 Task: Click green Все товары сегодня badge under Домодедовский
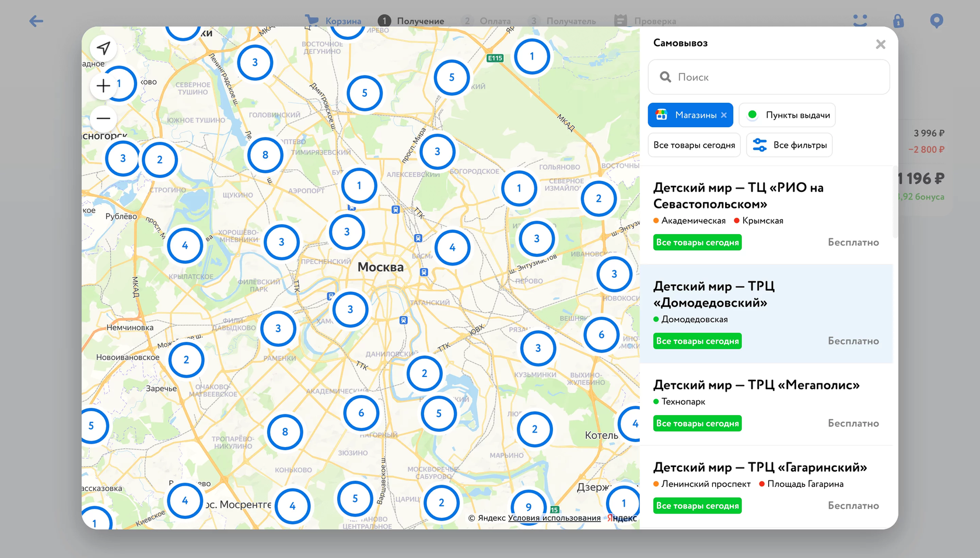[x=698, y=341]
